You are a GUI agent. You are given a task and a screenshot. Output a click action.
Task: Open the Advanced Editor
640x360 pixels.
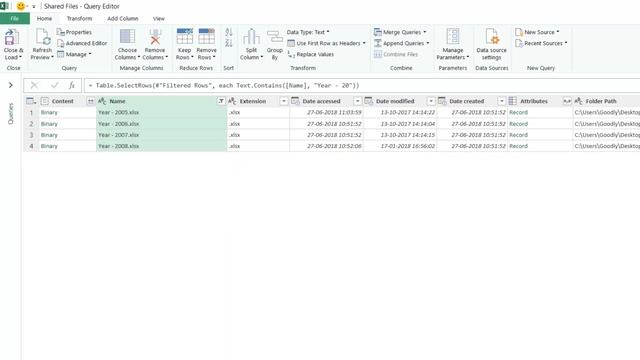pyautogui.click(x=82, y=43)
